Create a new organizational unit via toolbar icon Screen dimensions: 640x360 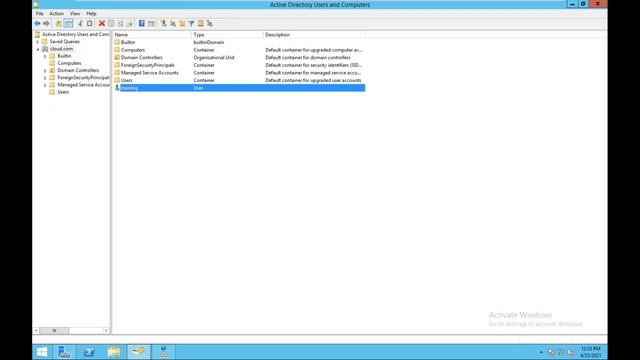click(182, 24)
